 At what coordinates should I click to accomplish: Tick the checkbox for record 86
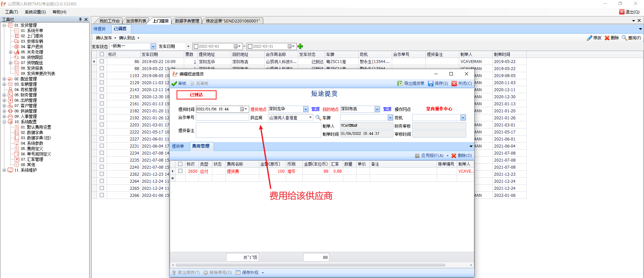(102, 61)
